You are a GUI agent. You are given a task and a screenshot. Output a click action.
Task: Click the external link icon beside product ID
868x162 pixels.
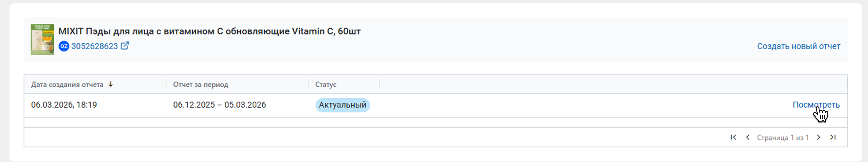point(125,46)
